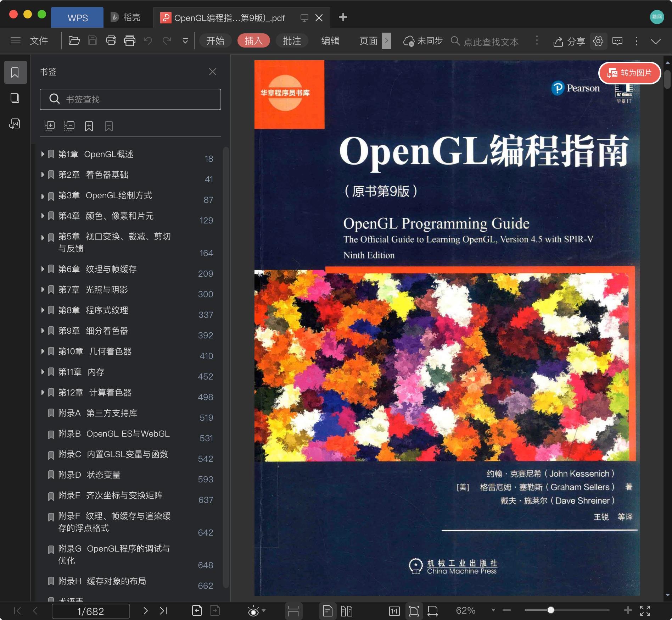The width and height of the screenshot is (672, 620).
Task: Switch to the 批注 tab
Action: pos(292,41)
